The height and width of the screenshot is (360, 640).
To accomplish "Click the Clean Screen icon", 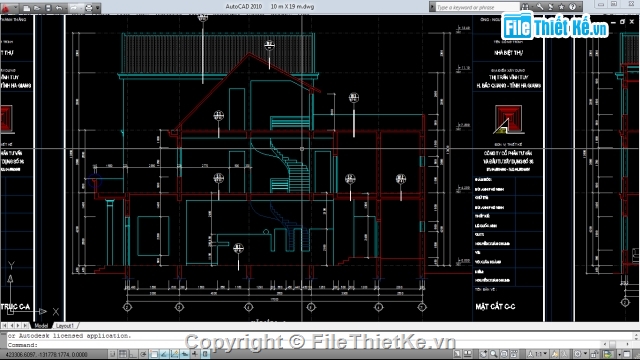I will [x=627, y=354].
